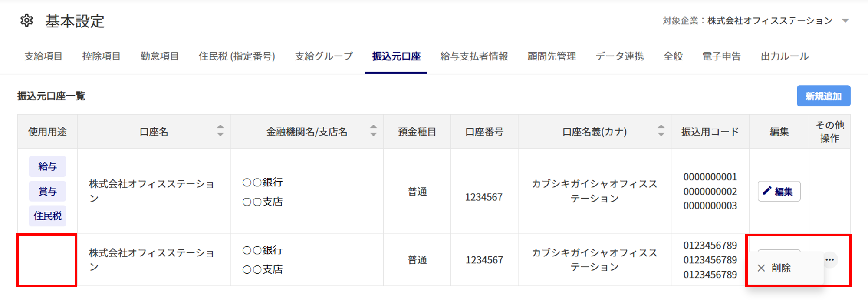Sort by 金融機関名/支店名 column arrows
This screenshot has width=868, height=302.
(x=373, y=131)
